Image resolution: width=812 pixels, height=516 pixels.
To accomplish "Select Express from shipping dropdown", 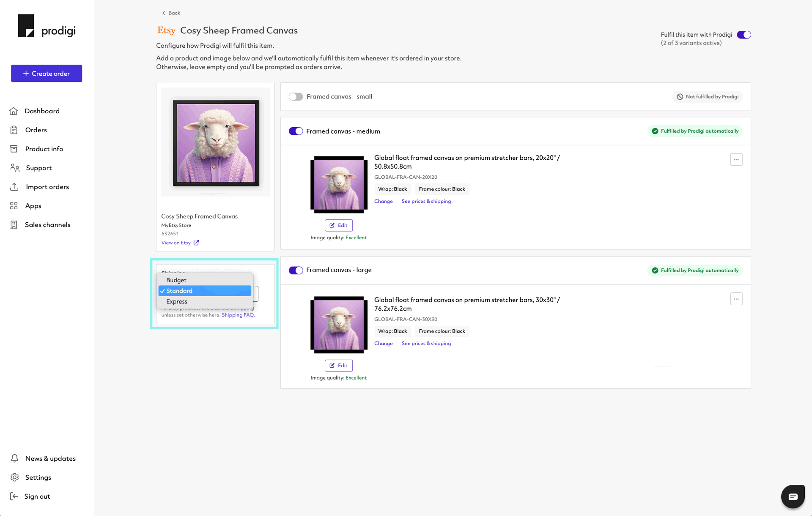I will 176,301.
